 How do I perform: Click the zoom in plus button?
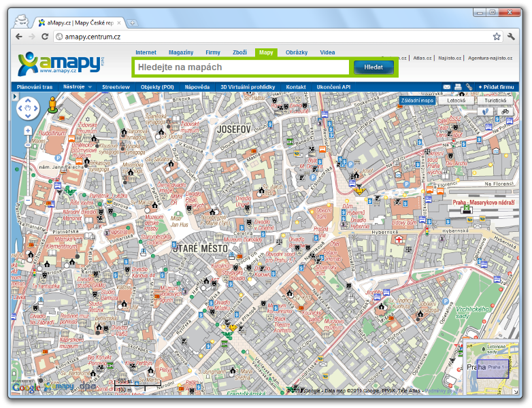click(28, 131)
